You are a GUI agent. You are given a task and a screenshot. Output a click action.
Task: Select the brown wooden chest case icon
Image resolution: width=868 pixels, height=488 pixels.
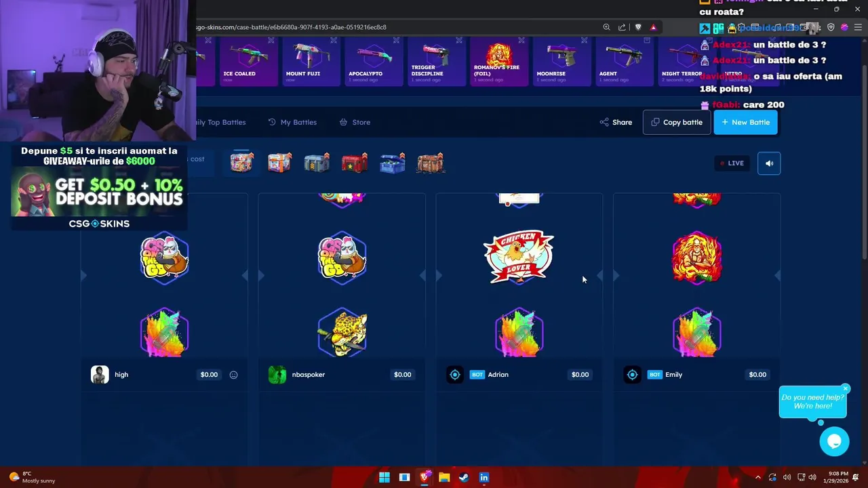click(431, 163)
